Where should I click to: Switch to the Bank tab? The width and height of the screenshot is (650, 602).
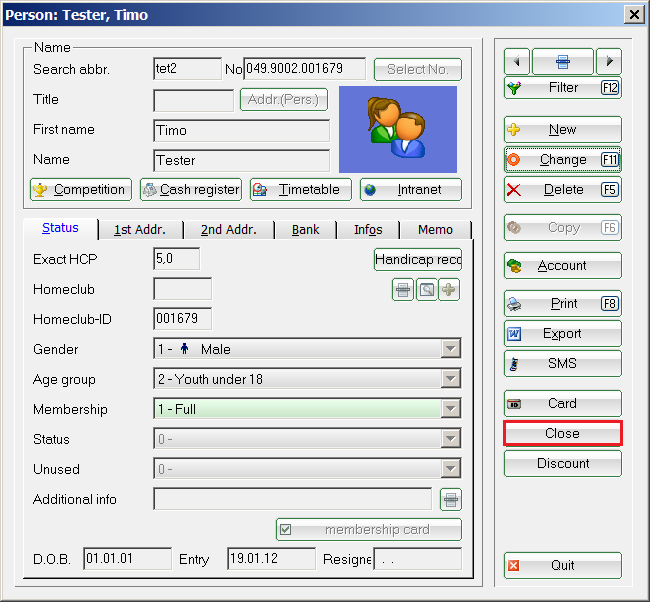point(306,230)
